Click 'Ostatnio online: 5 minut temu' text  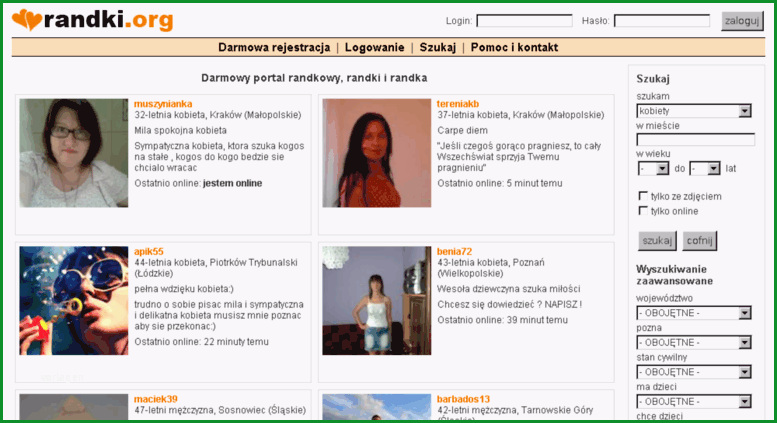pyautogui.click(x=500, y=183)
